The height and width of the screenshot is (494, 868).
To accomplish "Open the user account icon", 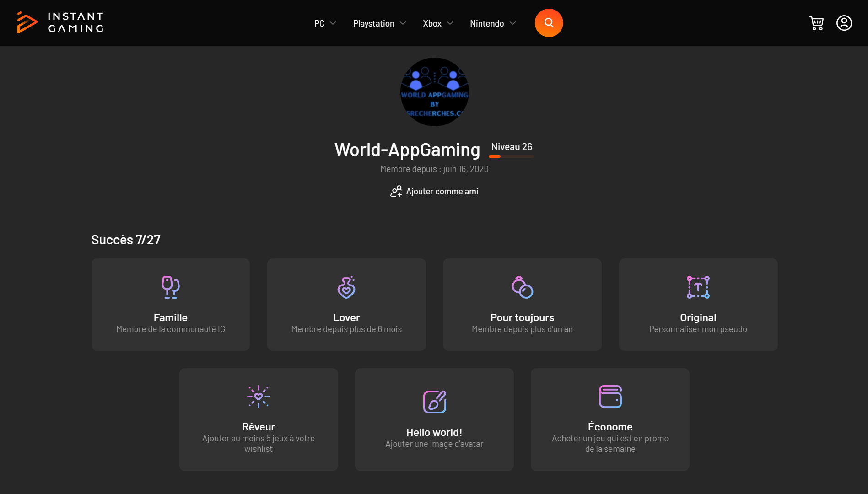I will (x=844, y=23).
